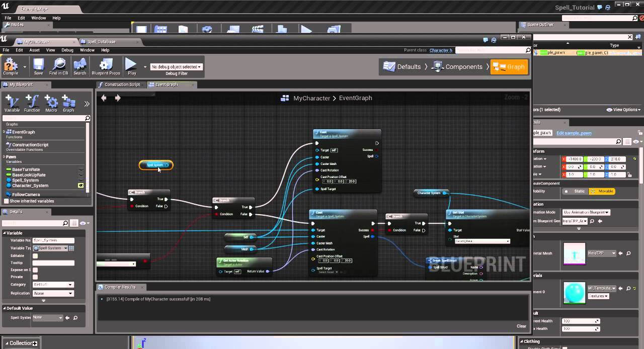Enable the Editable checkbox

point(35,256)
